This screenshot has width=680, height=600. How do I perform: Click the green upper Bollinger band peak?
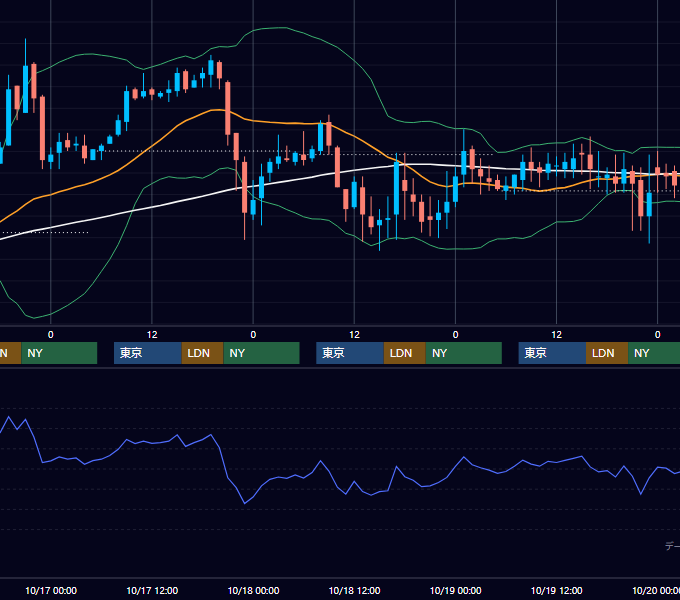278,28
